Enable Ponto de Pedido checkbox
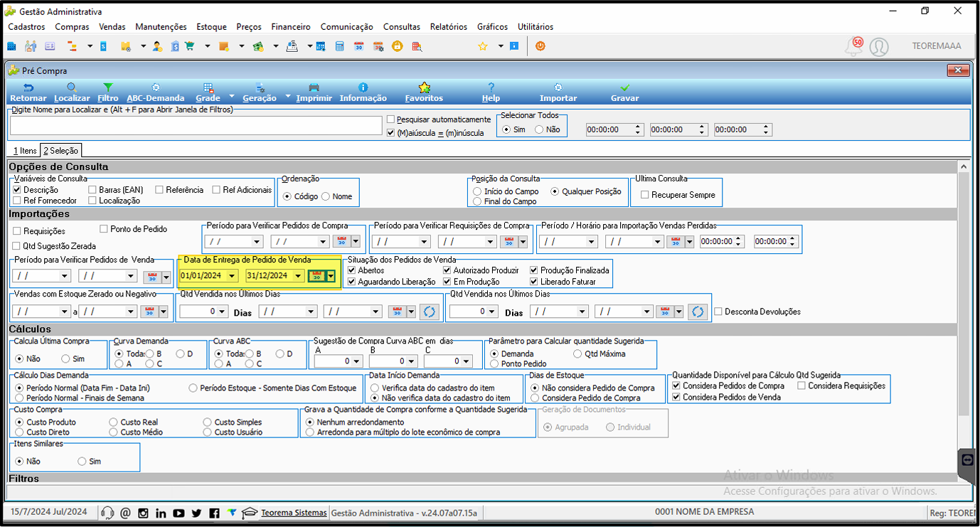This screenshot has width=980, height=527. [104, 229]
